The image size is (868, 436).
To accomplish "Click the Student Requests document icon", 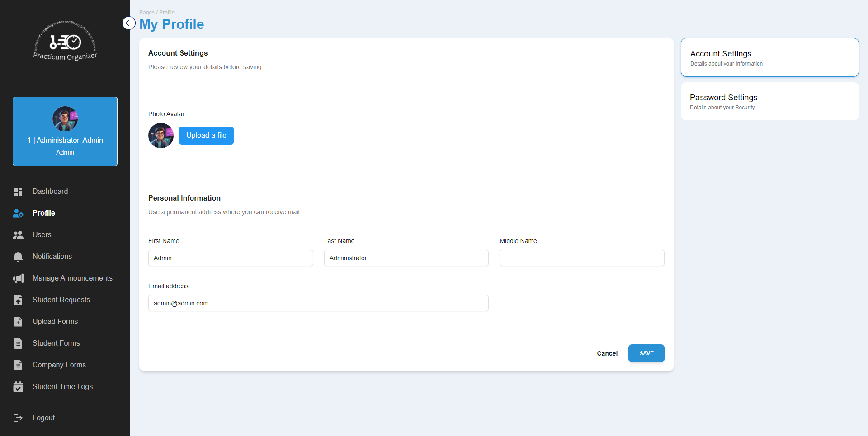I will 18,300.
